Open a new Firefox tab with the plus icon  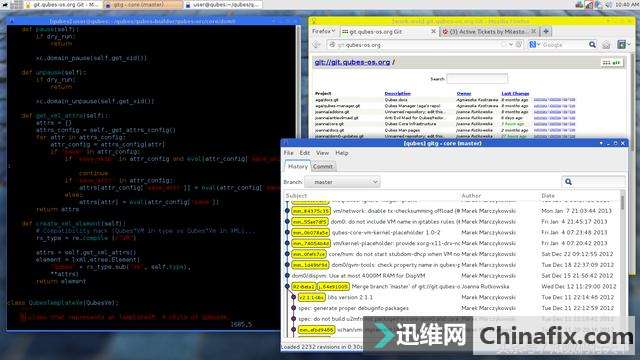point(546,31)
